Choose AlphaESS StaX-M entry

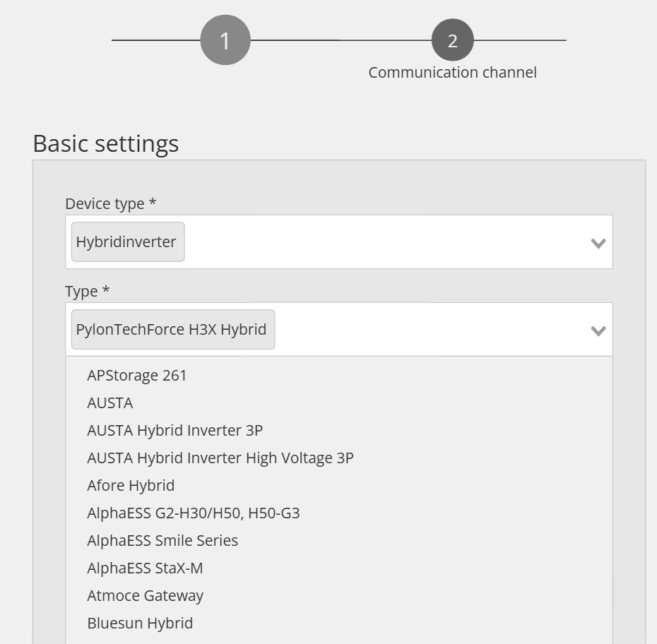click(339, 568)
